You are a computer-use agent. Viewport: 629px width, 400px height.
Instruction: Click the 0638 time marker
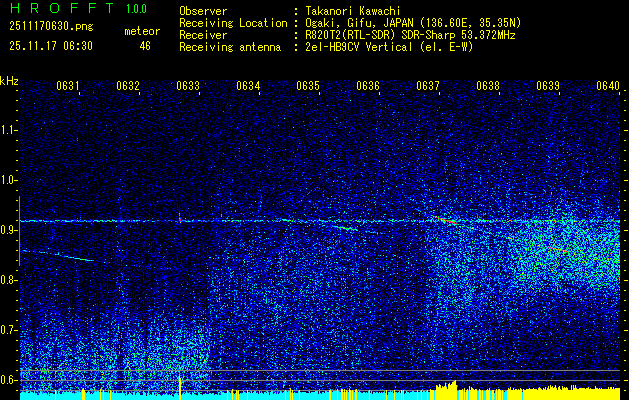[488, 86]
